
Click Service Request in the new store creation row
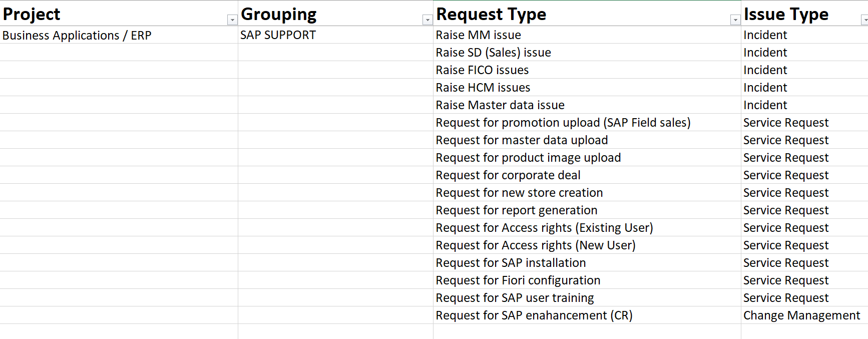(804, 193)
